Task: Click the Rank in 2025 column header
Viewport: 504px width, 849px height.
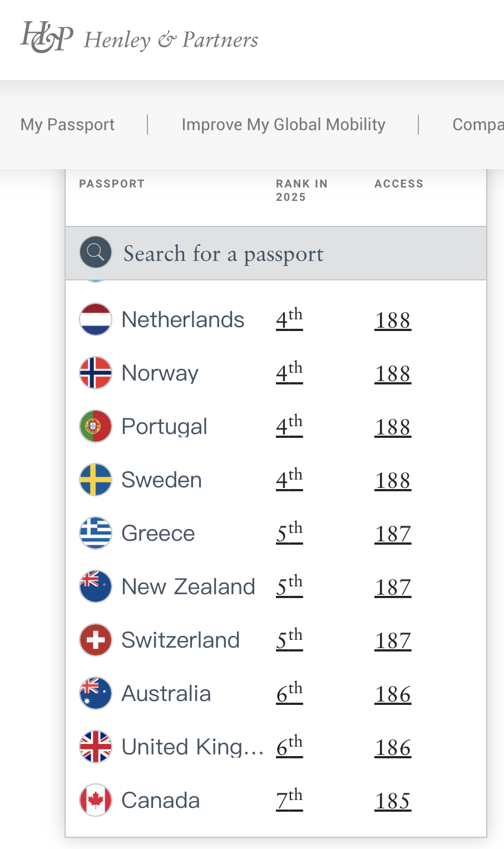Action: tap(302, 190)
